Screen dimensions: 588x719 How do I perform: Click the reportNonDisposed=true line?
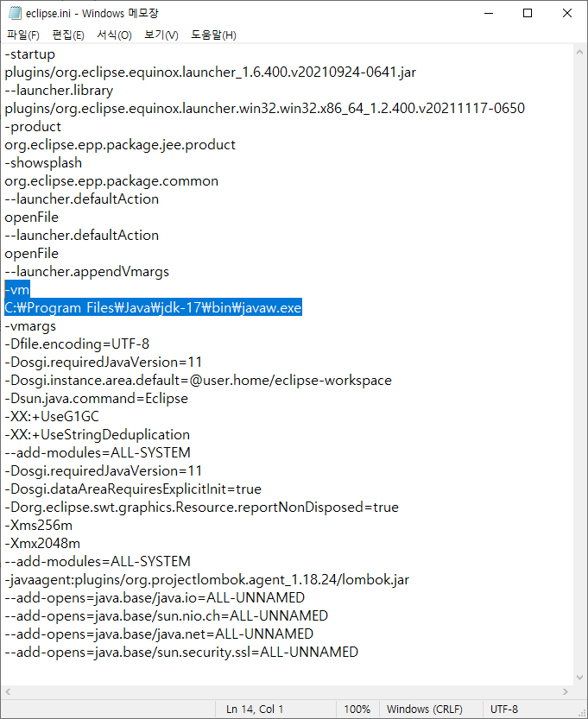[x=202, y=508]
